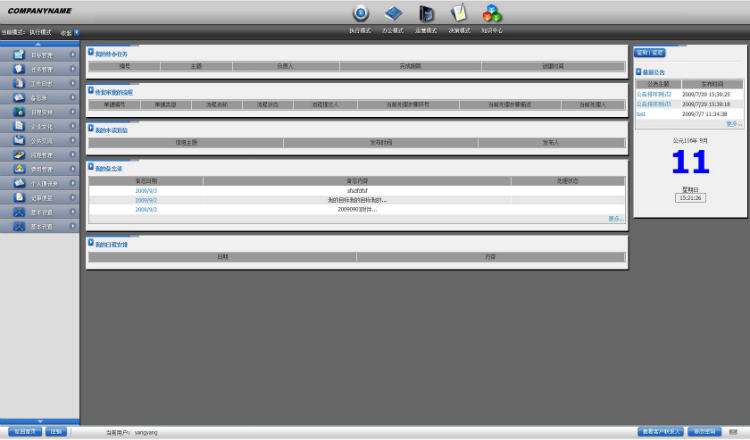
Task: Click the 返回首页 button
Action: point(25,432)
